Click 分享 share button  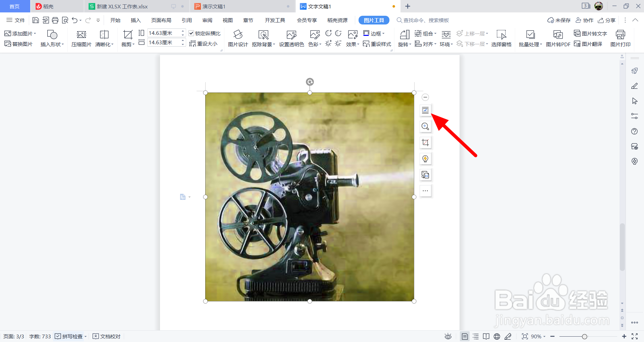(606, 20)
